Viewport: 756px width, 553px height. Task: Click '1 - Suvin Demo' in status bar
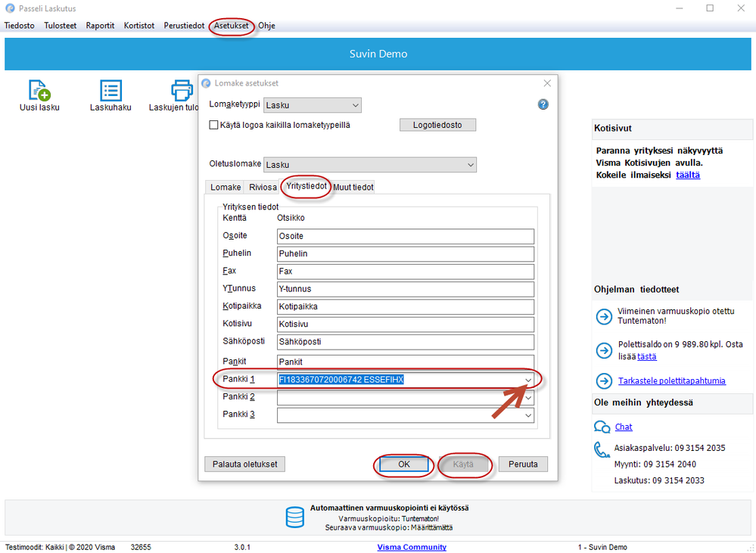[x=602, y=547]
